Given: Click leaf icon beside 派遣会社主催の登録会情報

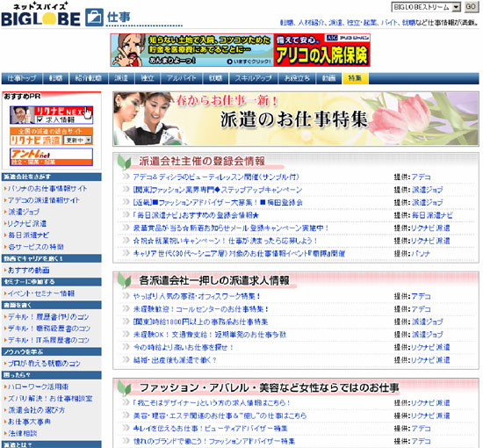Looking at the screenshot, I should point(125,162).
